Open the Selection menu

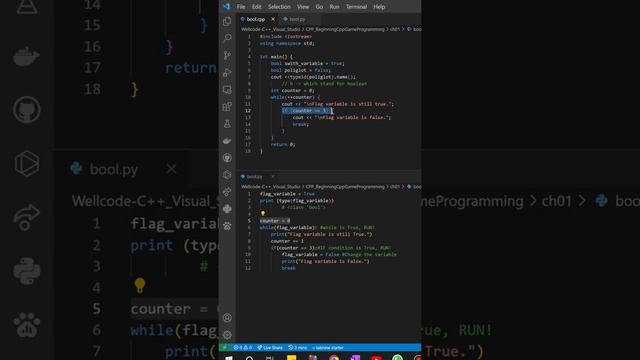click(x=279, y=7)
